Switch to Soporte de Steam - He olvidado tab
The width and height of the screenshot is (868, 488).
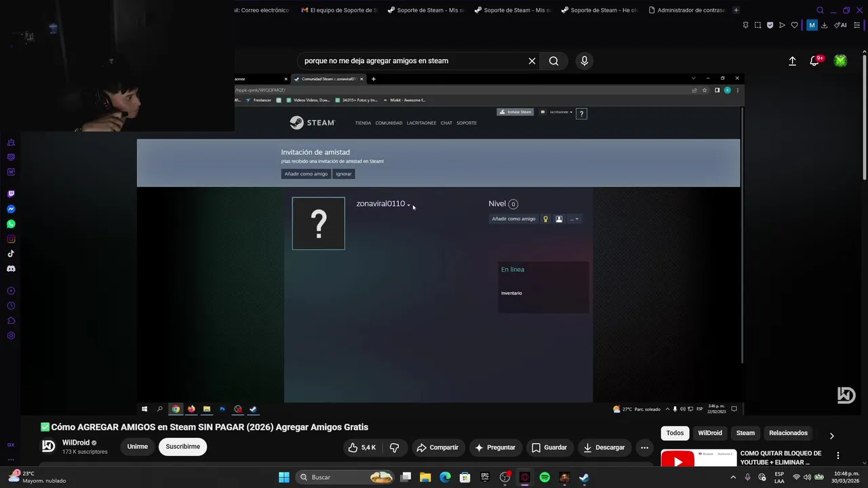click(599, 10)
